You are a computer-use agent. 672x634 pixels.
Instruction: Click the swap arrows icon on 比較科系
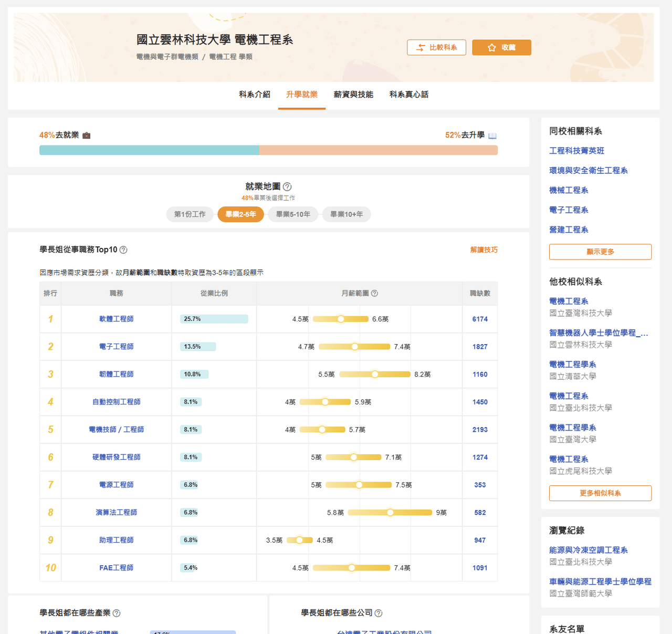pyautogui.click(x=421, y=48)
